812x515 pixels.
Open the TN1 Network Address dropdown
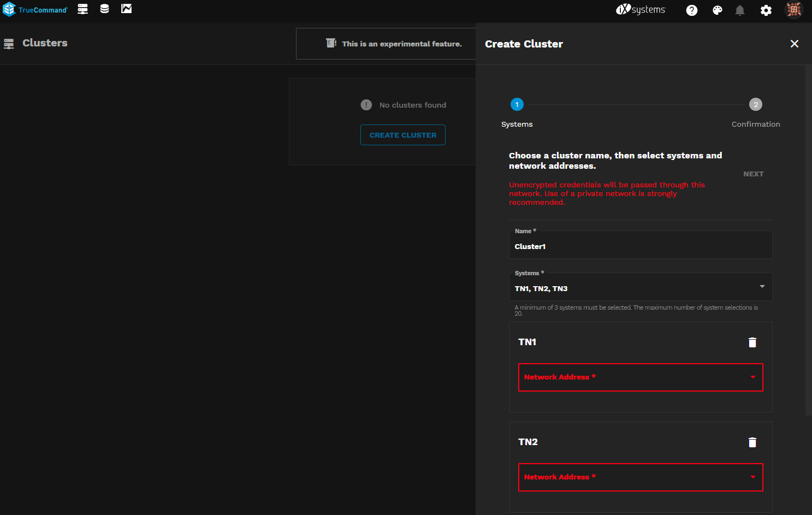tap(640, 377)
